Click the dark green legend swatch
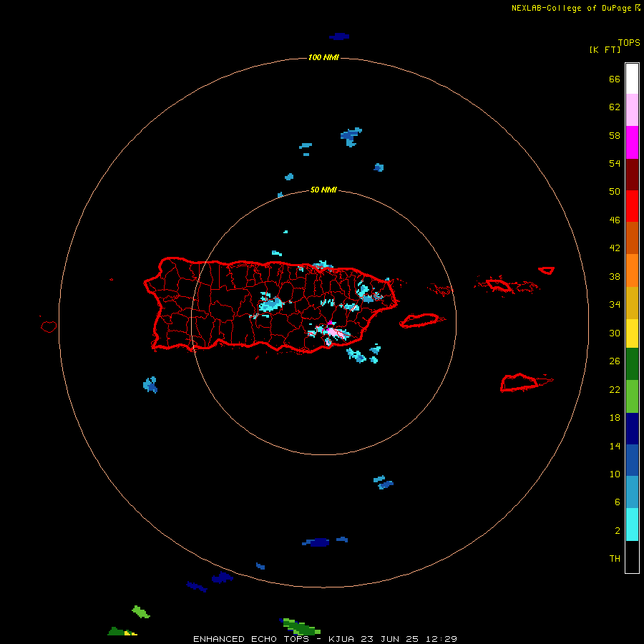 pyautogui.click(x=632, y=364)
